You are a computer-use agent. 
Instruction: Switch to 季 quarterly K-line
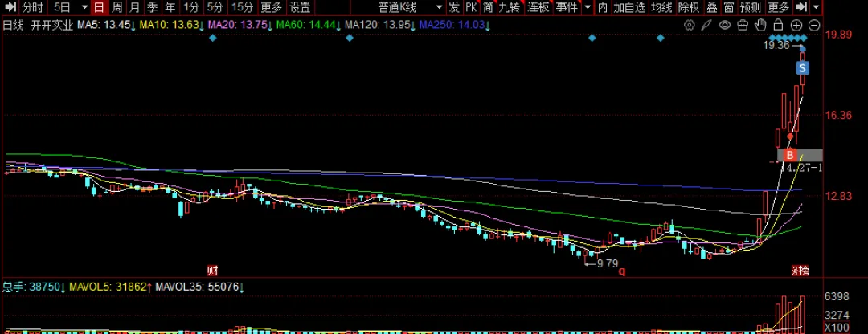(152, 8)
